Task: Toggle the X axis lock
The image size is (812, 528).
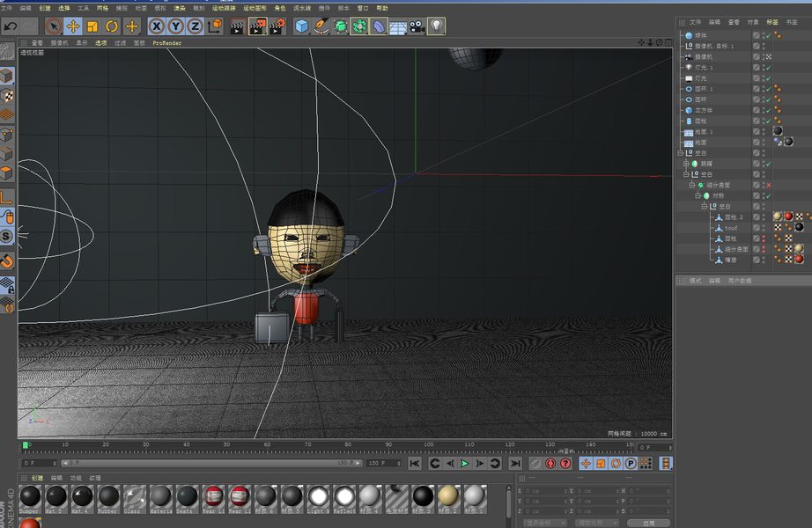Action: coord(157,26)
